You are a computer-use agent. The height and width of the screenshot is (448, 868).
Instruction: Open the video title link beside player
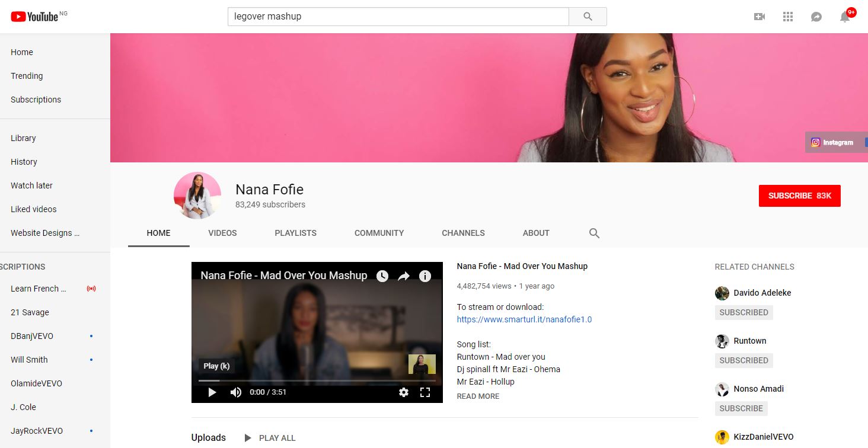pyautogui.click(x=522, y=266)
